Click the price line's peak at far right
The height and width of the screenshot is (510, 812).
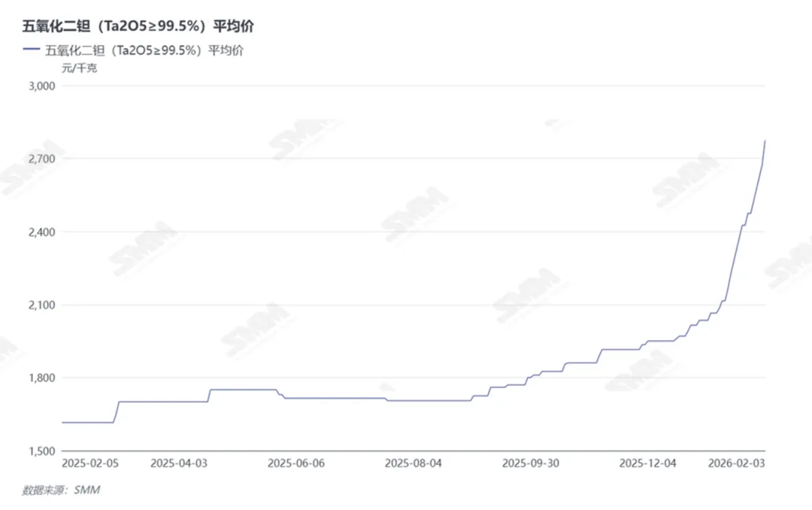pos(765,141)
